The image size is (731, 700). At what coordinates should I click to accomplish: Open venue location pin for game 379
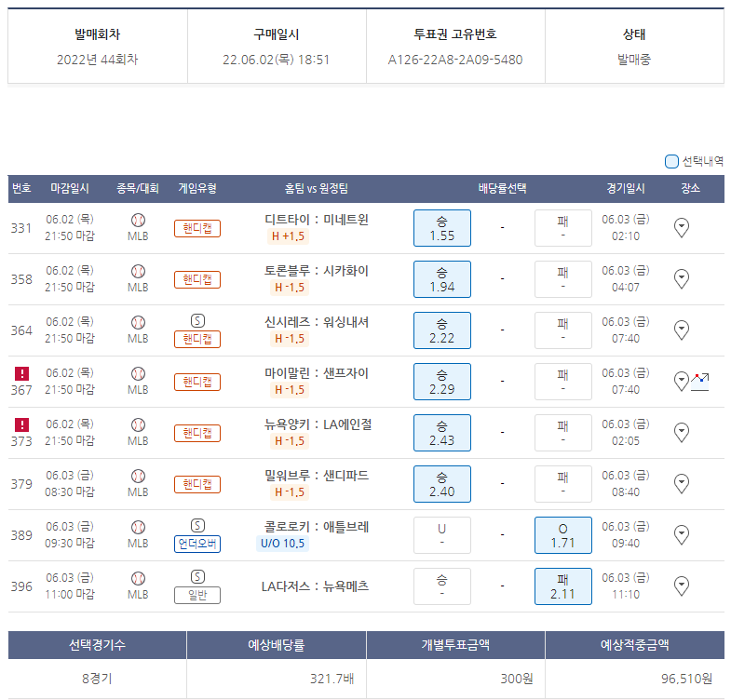point(682,484)
